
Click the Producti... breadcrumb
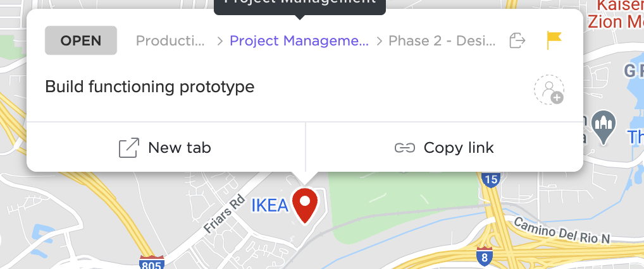(x=171, y=41)
